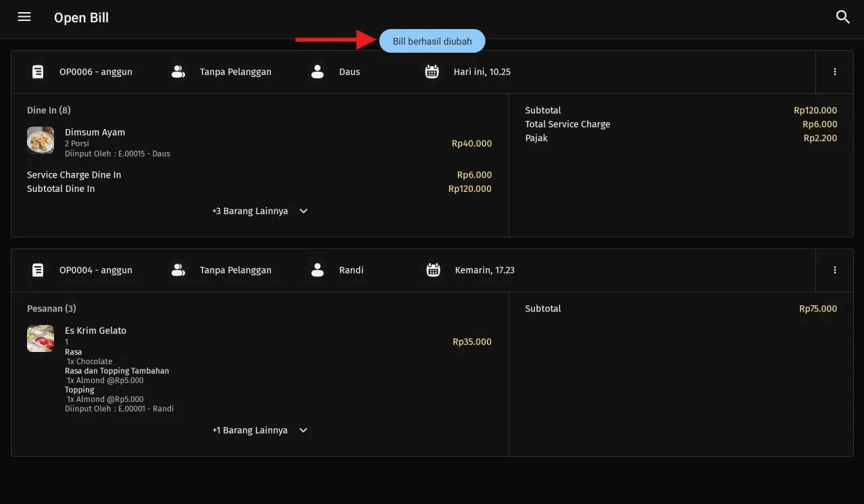Expand +1 Barang Lainnya item list
The height and width of the screenshot is (504, 864).
point(250,430)
